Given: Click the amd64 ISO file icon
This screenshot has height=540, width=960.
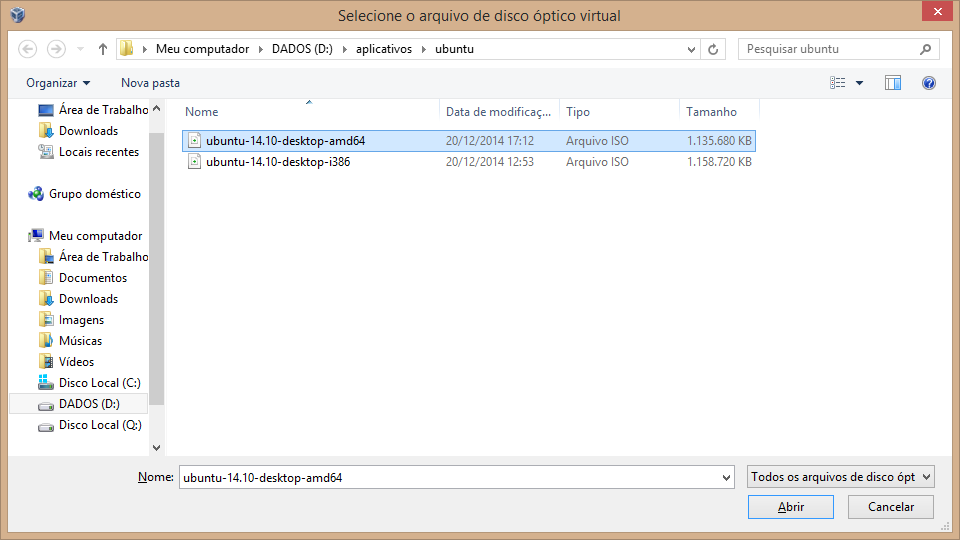Looking at the screenshot, I should pyautogui.click(x=194, y=140).
